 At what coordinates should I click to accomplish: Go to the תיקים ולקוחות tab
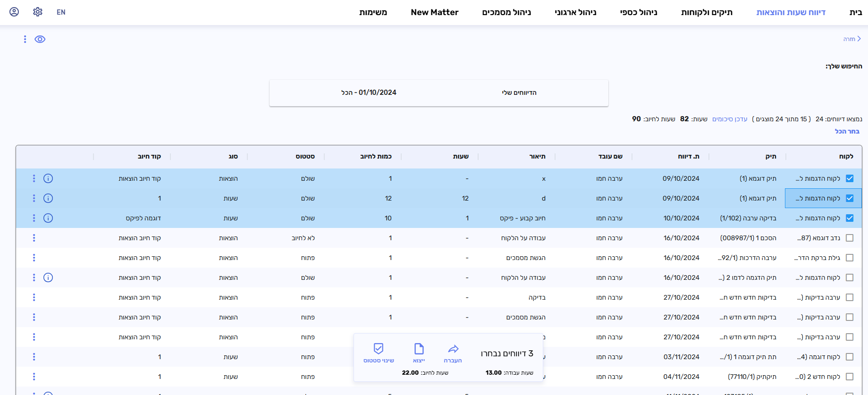(707, 12)
